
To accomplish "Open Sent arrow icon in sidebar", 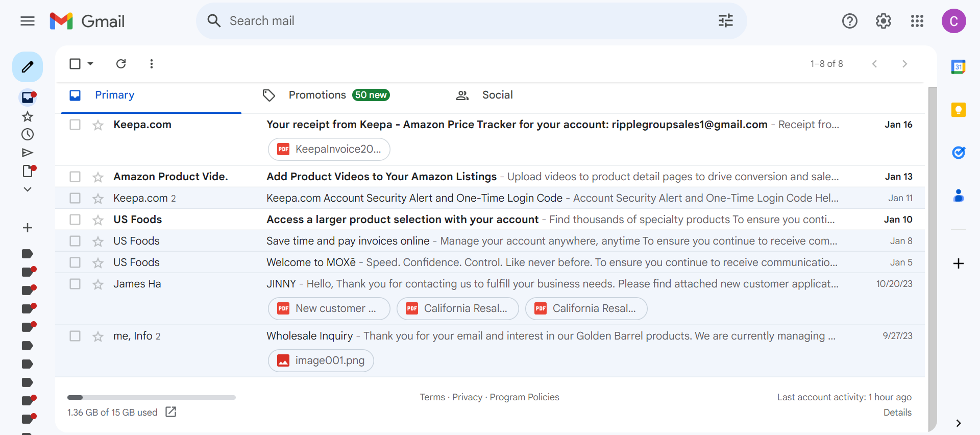I will click(x=28, y=153).
